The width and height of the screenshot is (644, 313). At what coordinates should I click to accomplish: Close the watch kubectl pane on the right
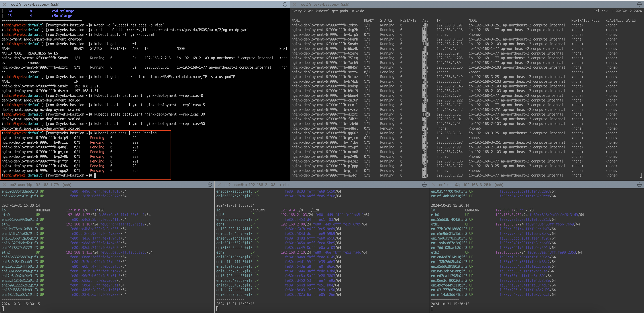coord(294,4)
